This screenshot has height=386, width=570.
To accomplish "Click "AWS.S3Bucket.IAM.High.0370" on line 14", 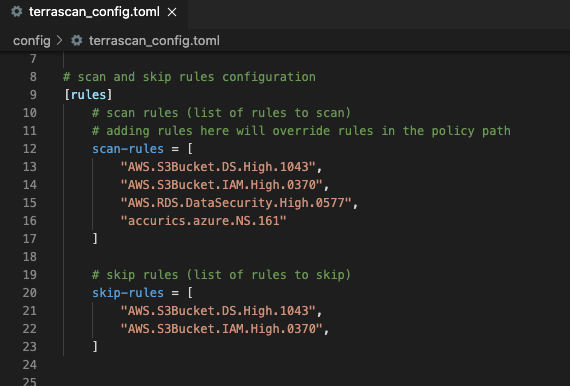I will coord(221,185).
